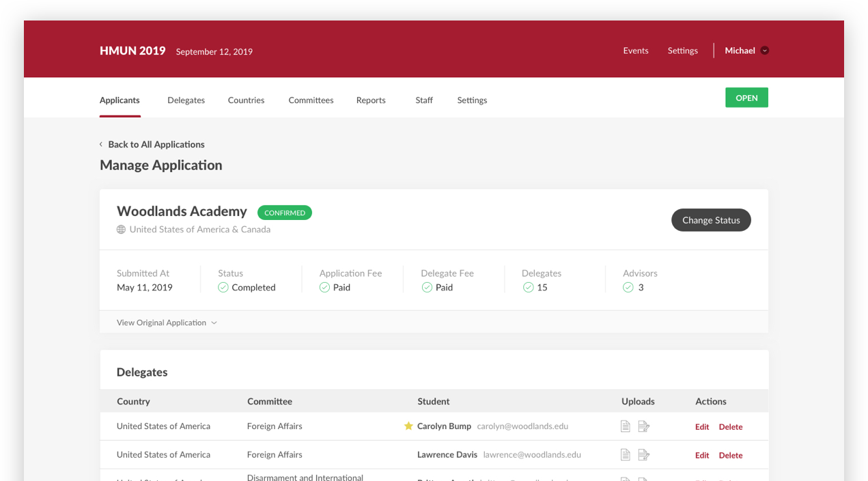Click the pen-and-document icon in Lawrence Davis's row
Viewport: 868px width, 481px height.
(643, 454)
